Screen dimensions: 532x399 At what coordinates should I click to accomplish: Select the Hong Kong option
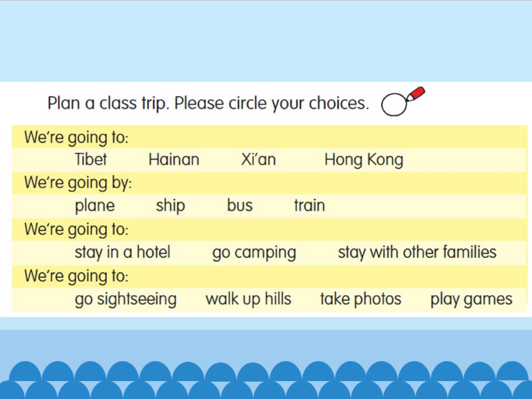[x=364, y=160]
